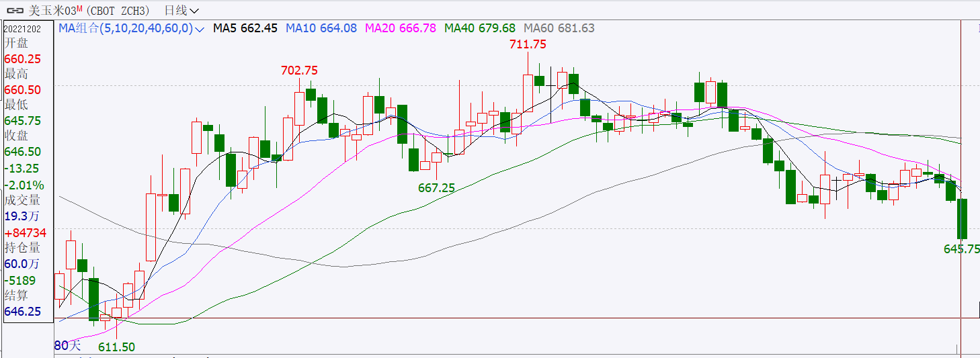The width and height of the screenshot is (980, 358).
Task: Click the 持仓量 label
Action: (22, 248)
